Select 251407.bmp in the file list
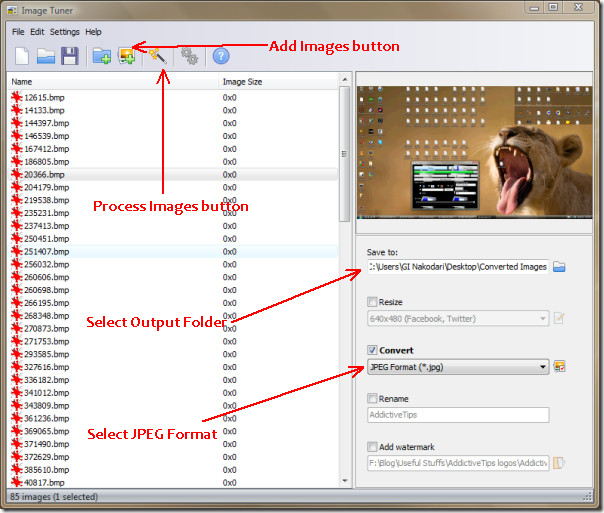 point(46,251)
